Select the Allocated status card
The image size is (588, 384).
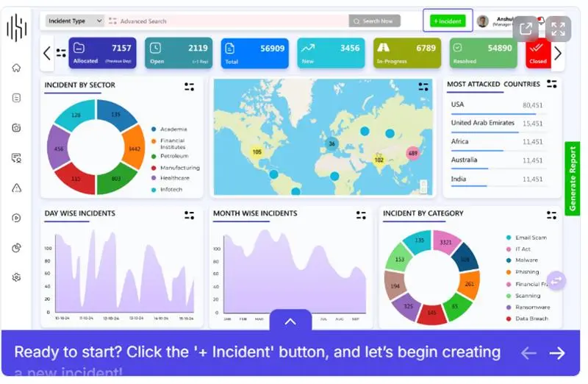coord(102,53)
